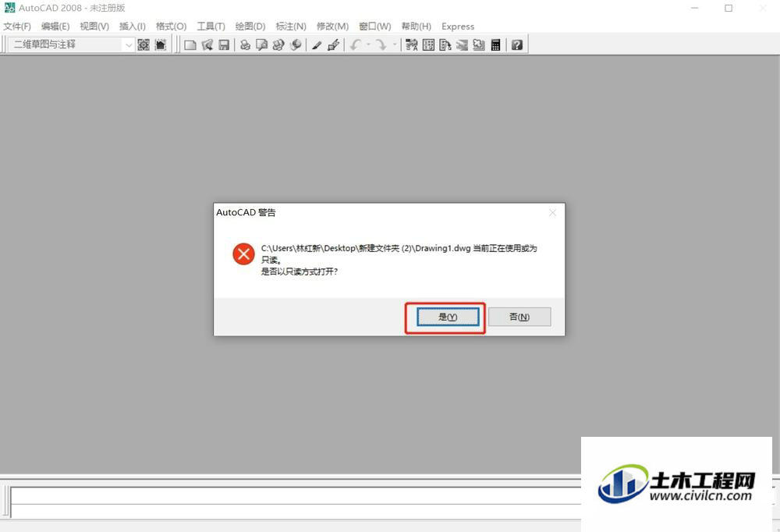This screenshot has width=780, height=532.
Task: Click the Workspace Settings gear icon
Action: point(144,44)
